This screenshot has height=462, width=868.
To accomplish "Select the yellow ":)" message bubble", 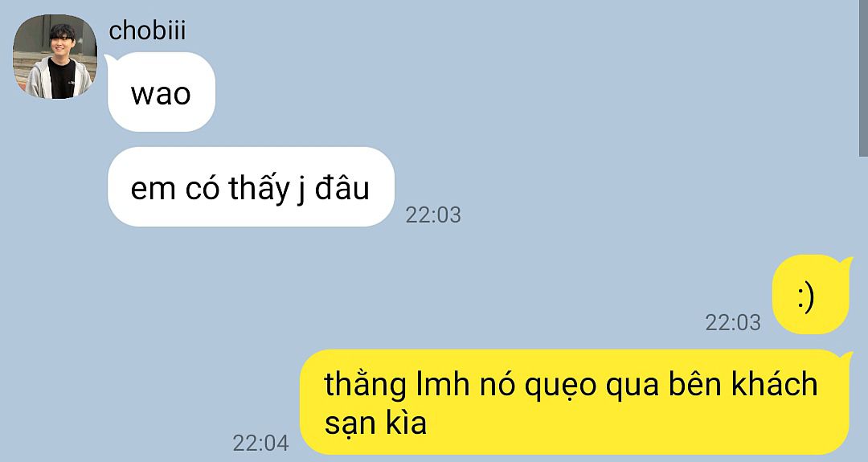I will click(x=810, y=294).
